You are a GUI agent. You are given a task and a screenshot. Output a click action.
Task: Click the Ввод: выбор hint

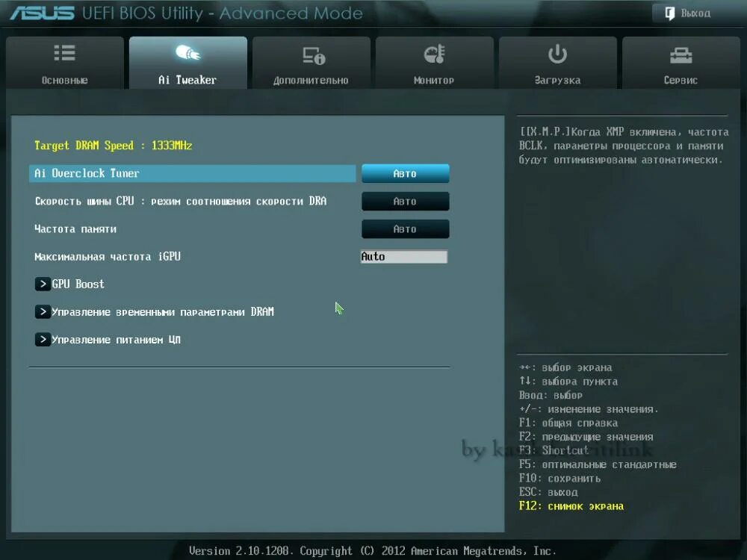(x=551, y=395)
